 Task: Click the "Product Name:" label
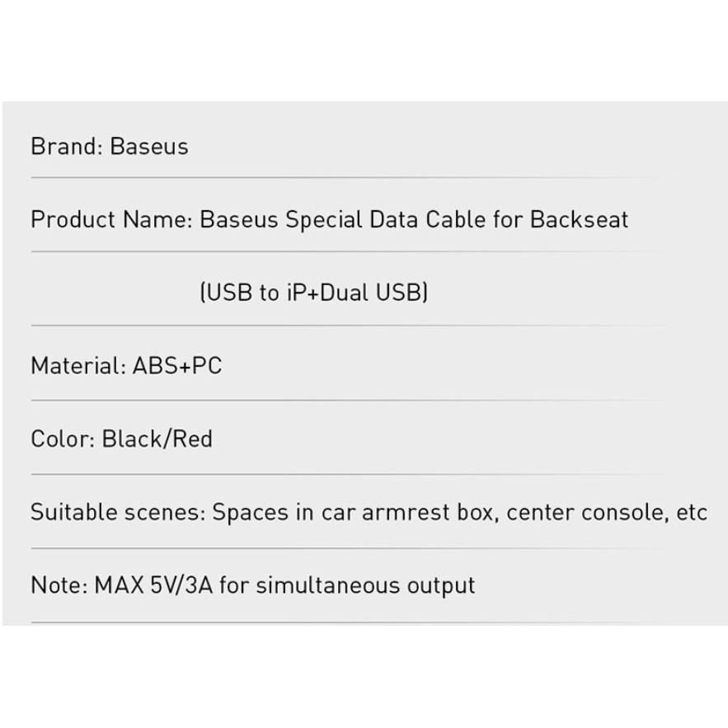coord(111,219)
